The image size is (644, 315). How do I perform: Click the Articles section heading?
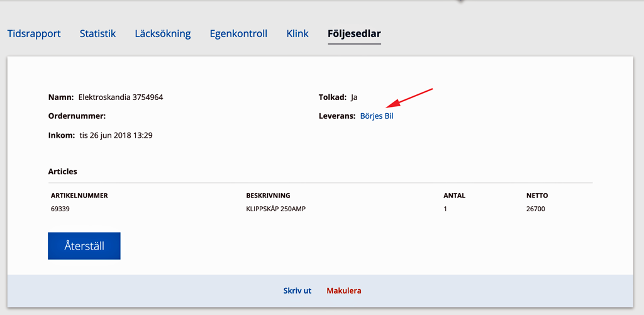tap(62, 172)
